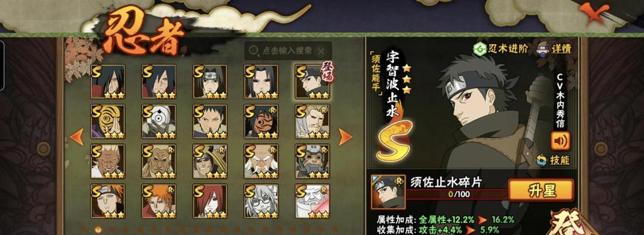The width and height of the screenshot is (644, 235).
Task: Select the first page indicator dot
Action: click(84, 230)
